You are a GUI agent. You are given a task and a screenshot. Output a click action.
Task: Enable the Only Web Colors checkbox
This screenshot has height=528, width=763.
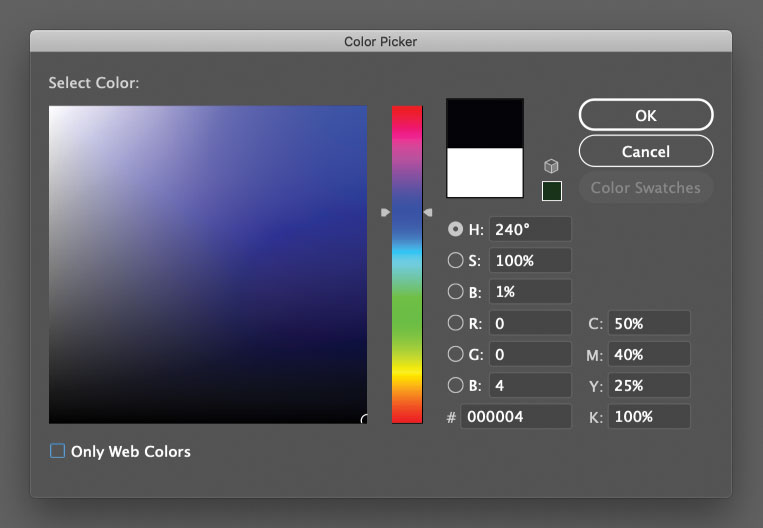click(58, 451)
